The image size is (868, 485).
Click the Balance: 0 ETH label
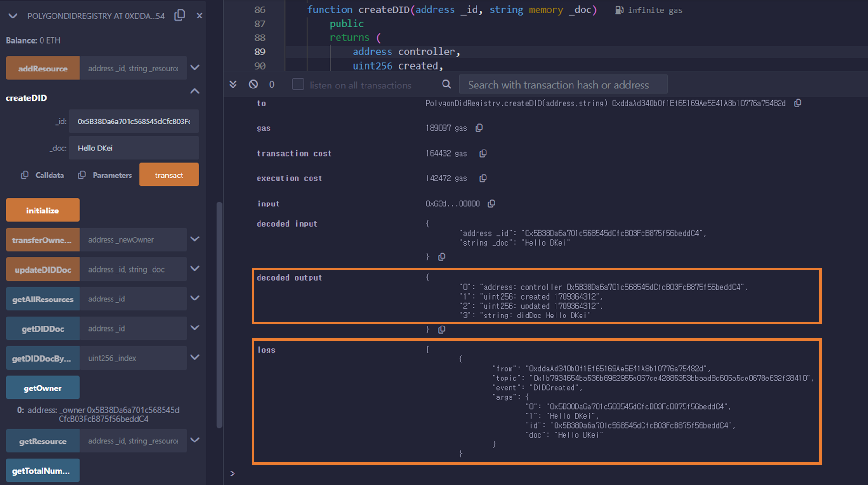(33, 40)
